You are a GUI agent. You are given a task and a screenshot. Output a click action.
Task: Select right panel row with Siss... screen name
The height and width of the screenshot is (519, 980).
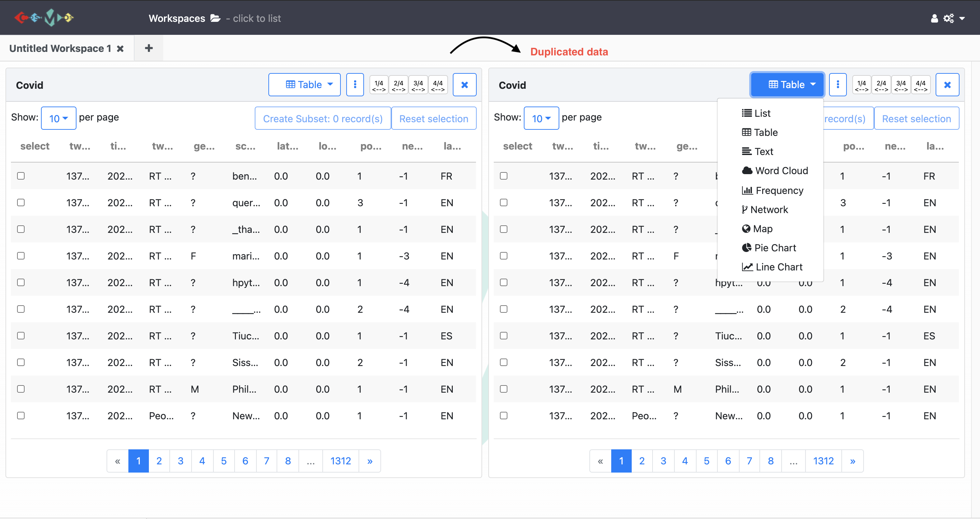pyautogui.click(x=504, y=362)
